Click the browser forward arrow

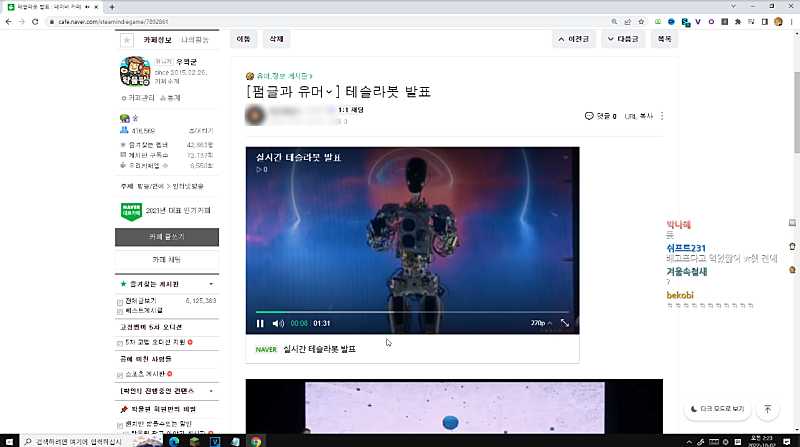(x=21, y=22)
